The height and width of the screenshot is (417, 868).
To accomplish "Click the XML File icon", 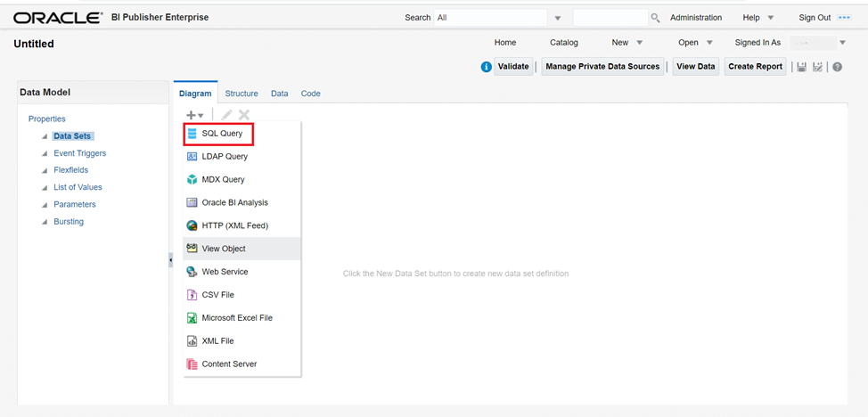I will pyautogui.click(x=192, y=341).
